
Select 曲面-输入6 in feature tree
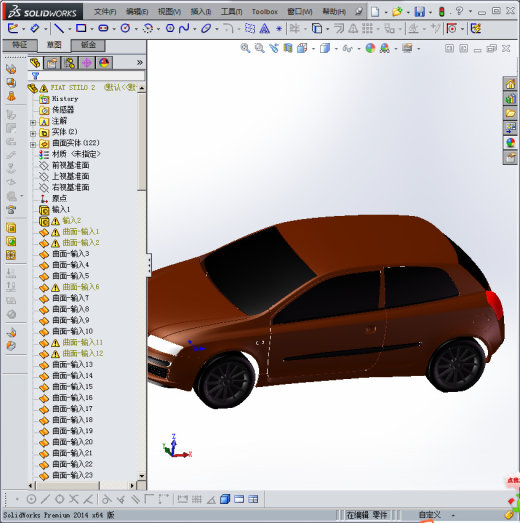click(x=81, y=287)
